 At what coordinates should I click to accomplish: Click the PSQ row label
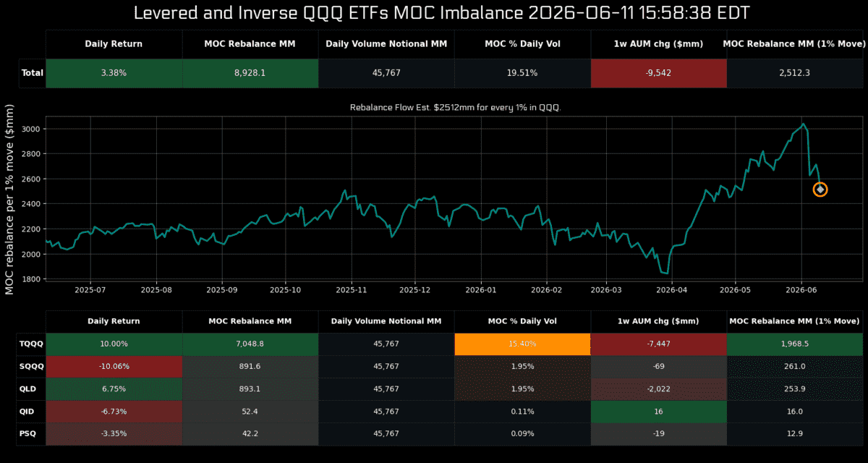pyautogui.click(x=33, y=433)
